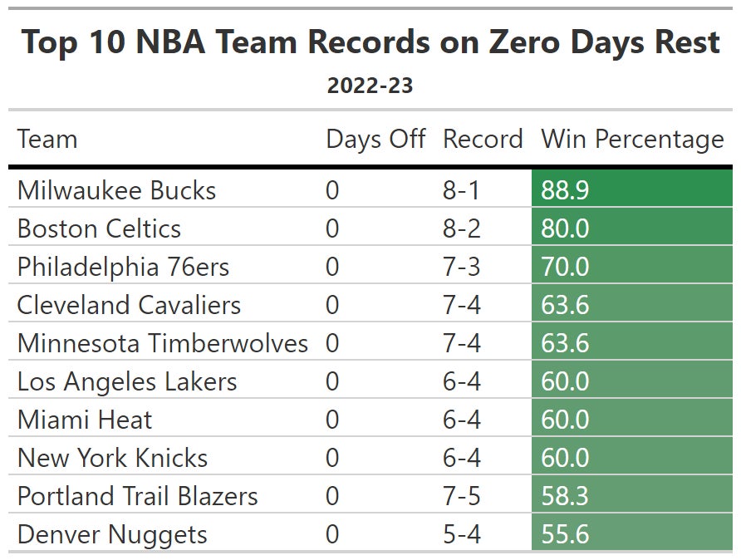Select the Los Angeles Lakers team name
Image resolution: width=741 pixels, height=560 pixels.
pyautogui.click(x=127, y=381)
